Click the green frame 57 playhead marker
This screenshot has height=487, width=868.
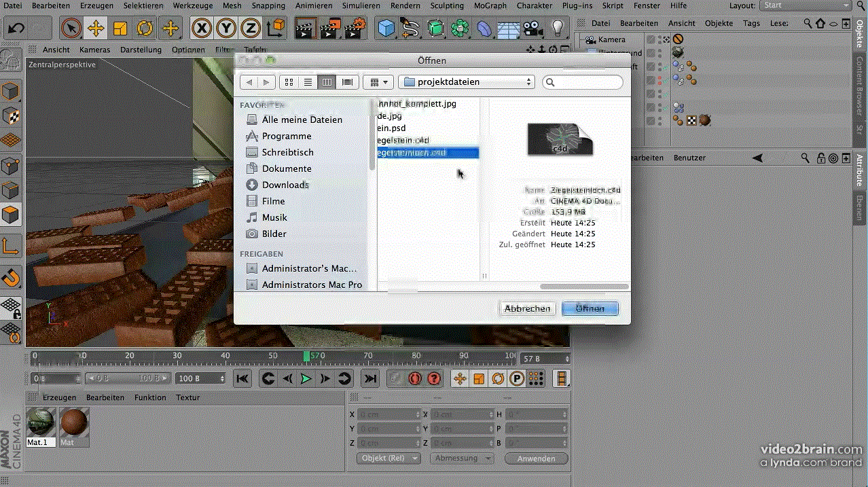click(307, 356)
